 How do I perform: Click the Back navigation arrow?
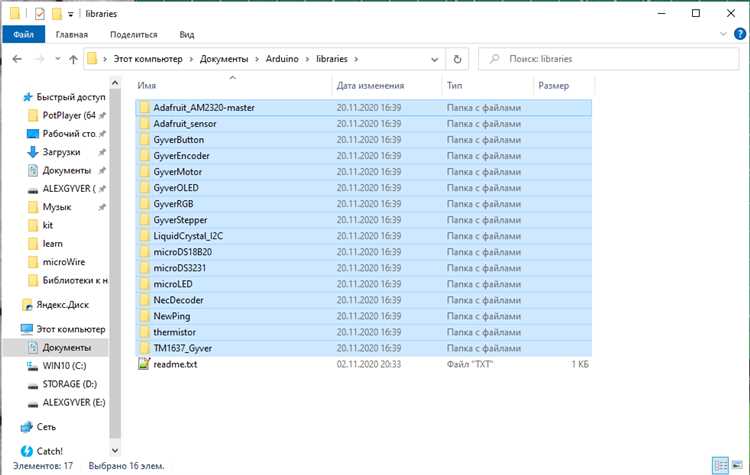point(17,59)
